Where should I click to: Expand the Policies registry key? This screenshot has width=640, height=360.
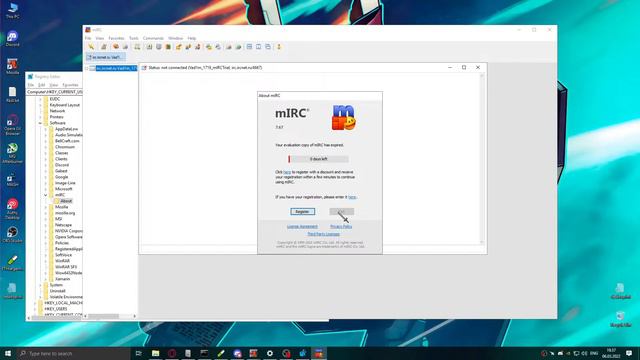(46, 243)
